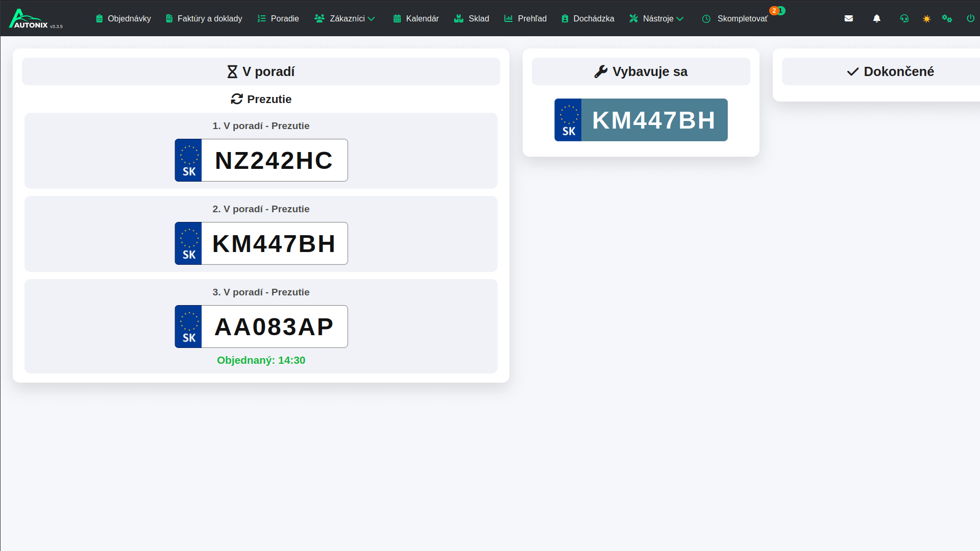This screenshot has width=980, height=551.
Task: Click KM447BH plate under Vybavuje sa
Action: (x=641, y=120)
